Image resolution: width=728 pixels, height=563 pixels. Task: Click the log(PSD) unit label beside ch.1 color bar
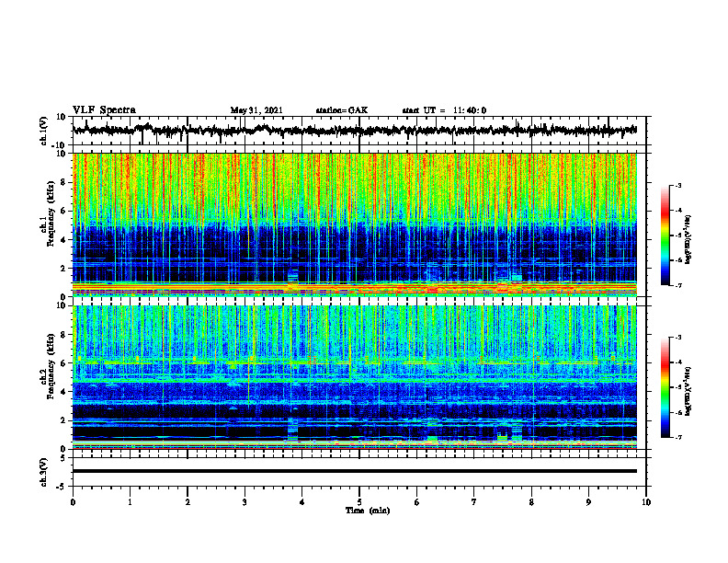coord(688,240)
